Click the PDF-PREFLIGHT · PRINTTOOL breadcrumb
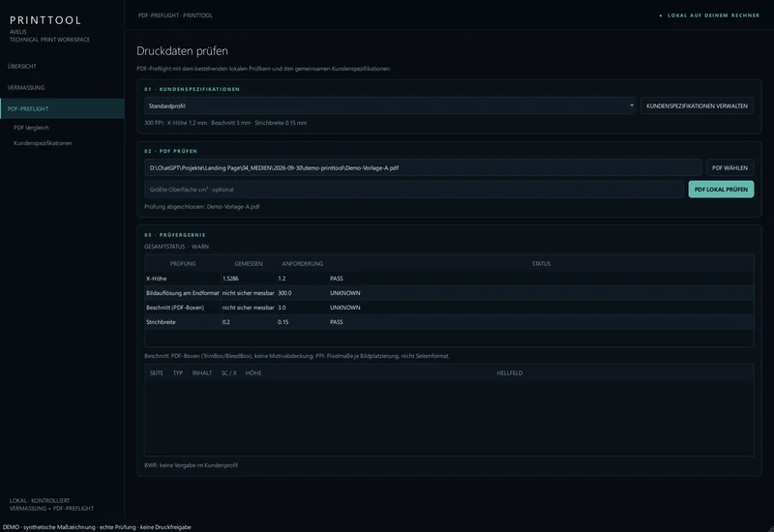 click(175, 15)
